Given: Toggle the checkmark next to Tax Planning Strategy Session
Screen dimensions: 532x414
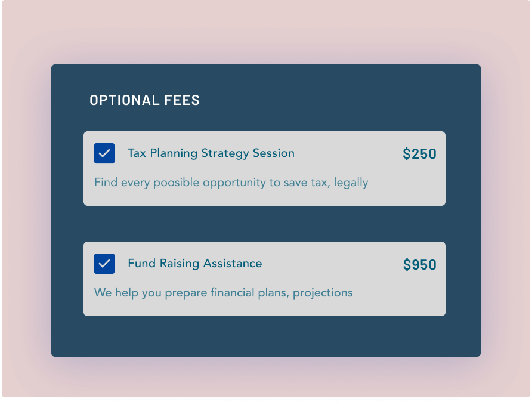Looking at the screenshot, I should pos(104,153).
